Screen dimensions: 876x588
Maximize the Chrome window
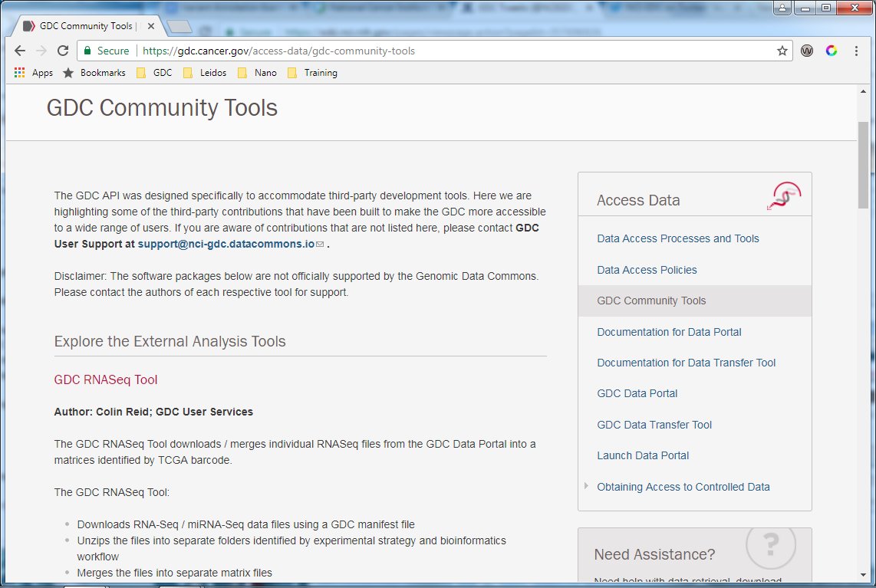coord(825,8)
